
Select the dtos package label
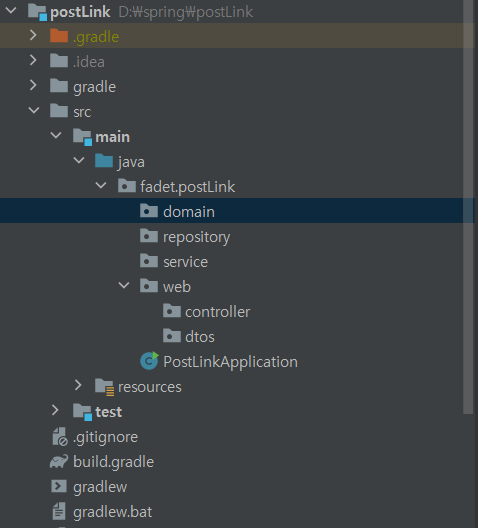200,337
